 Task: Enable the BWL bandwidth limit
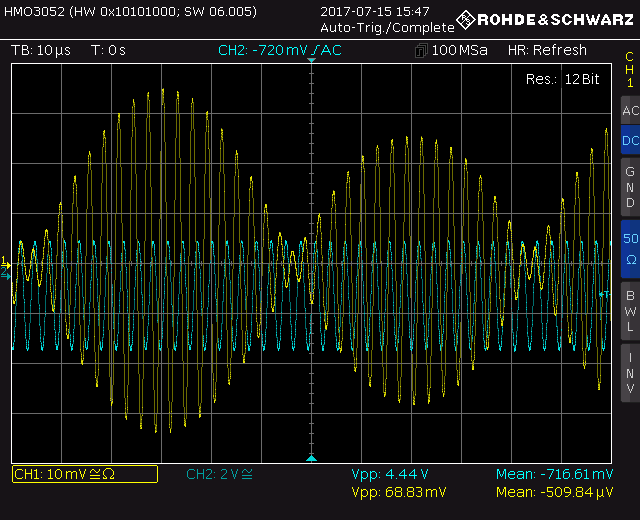tap(629, 310)
